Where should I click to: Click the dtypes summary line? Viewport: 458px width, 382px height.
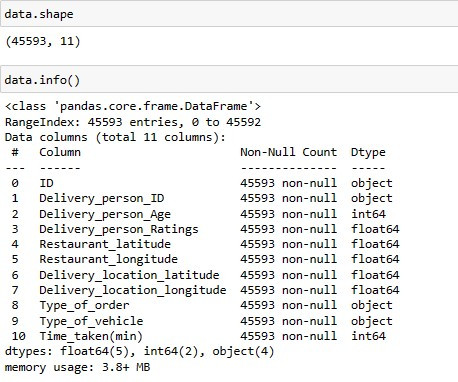coord(140,351)
